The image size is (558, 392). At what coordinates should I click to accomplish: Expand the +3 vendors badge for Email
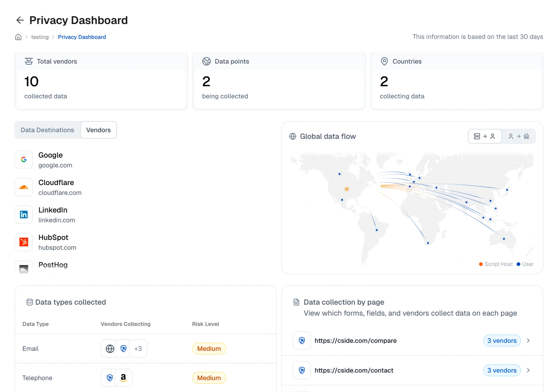138,348
